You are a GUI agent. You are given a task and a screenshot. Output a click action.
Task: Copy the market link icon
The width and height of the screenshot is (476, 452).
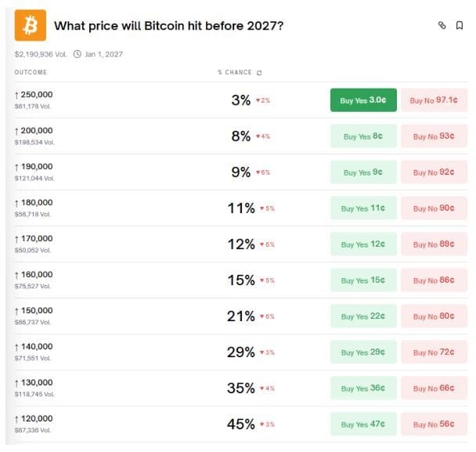pyautogui.click(x=442, y=26)
